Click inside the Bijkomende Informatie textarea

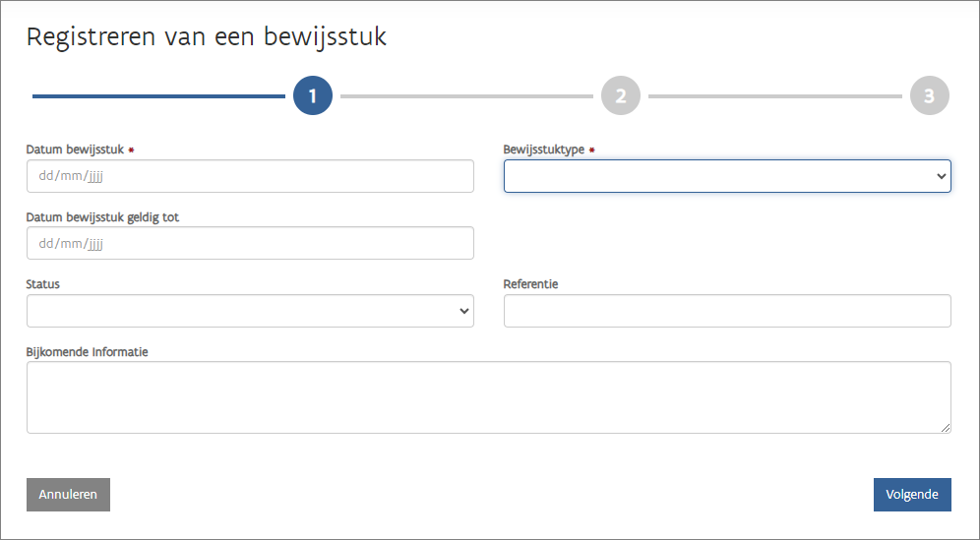(488, 397)
